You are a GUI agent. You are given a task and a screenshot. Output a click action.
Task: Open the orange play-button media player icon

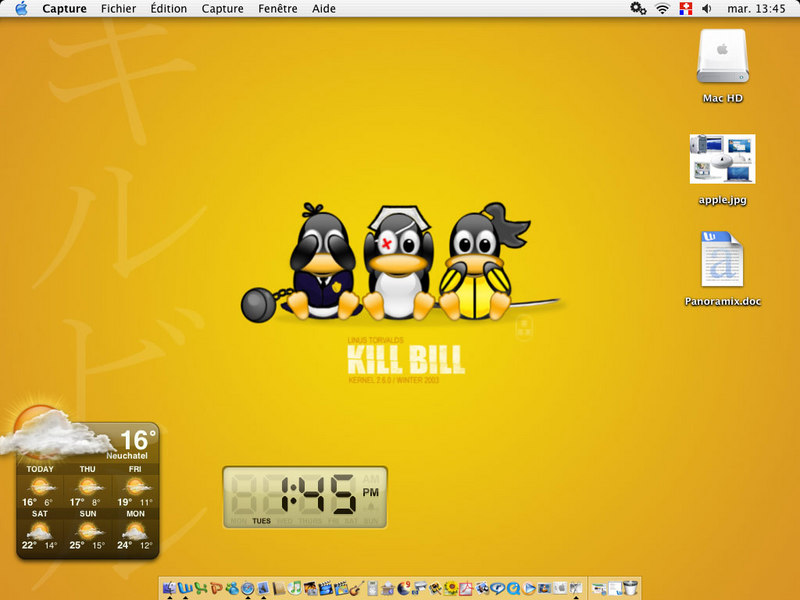pos(529,588)
